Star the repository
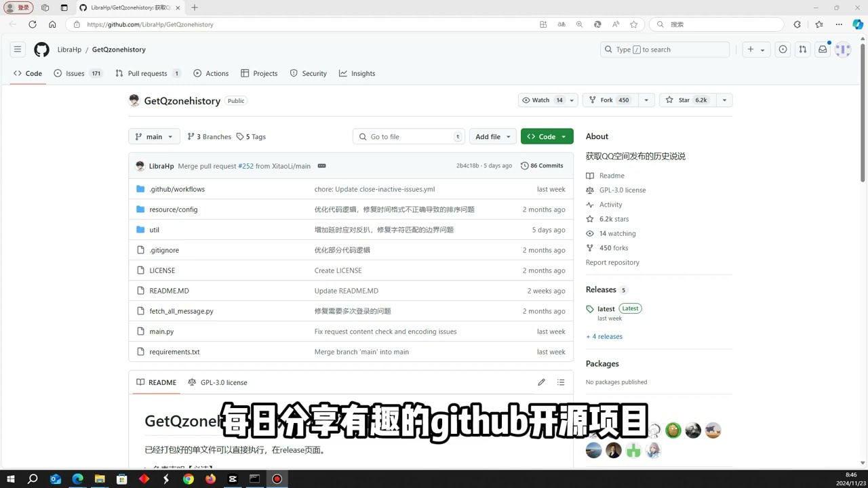This screenshot has width=868, height=488. click(687, 100)
